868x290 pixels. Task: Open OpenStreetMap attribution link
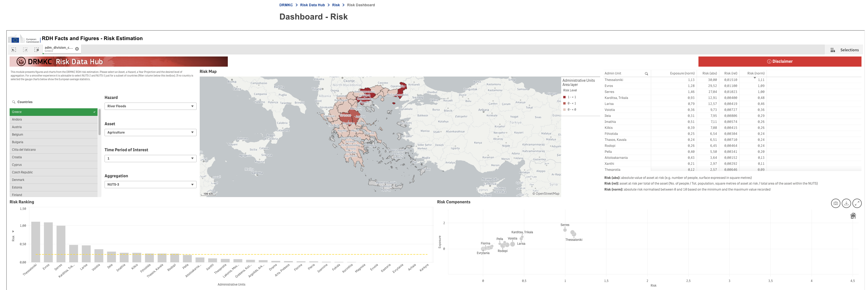point(547,194)
